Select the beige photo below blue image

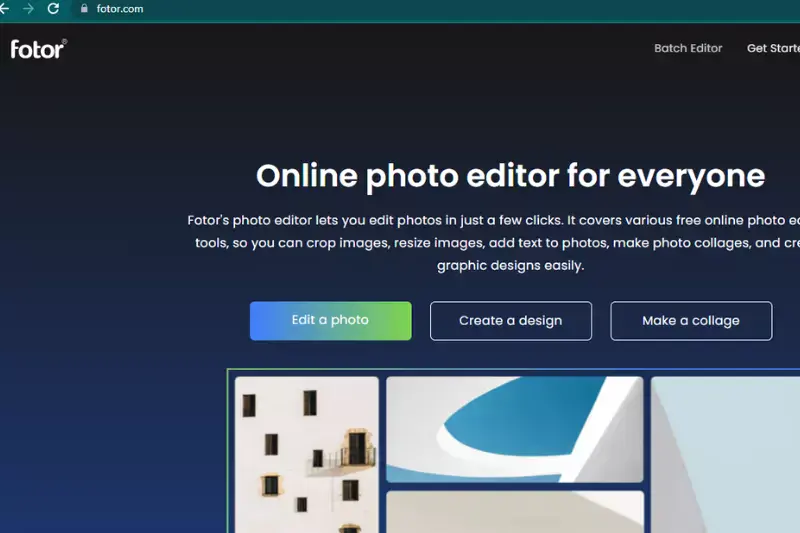coord(514,511)
